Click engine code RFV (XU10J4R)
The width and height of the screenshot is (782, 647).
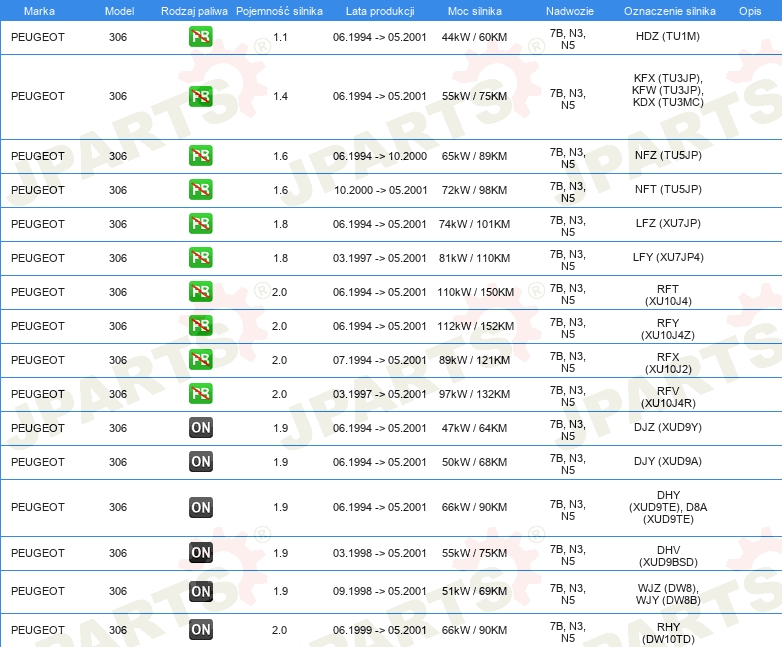tap(668, 397)
